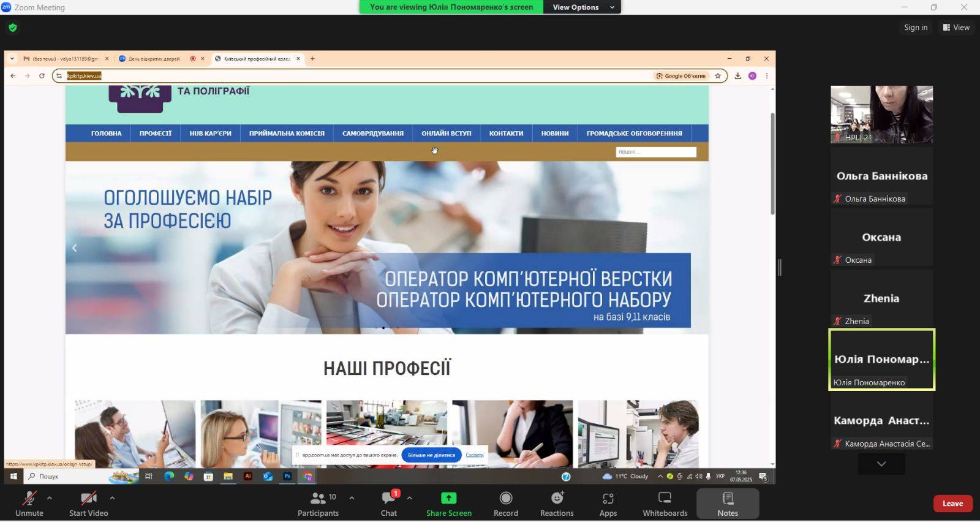Close the Київський професійний коледж tab
The width and height of the screenshot is (980, 522).
298,59
